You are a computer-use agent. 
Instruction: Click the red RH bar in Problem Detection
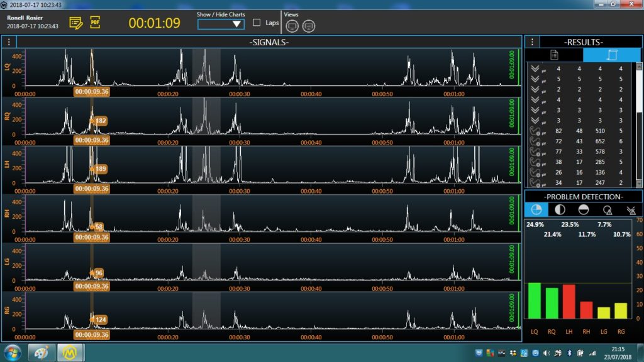[x=586, y=310]
